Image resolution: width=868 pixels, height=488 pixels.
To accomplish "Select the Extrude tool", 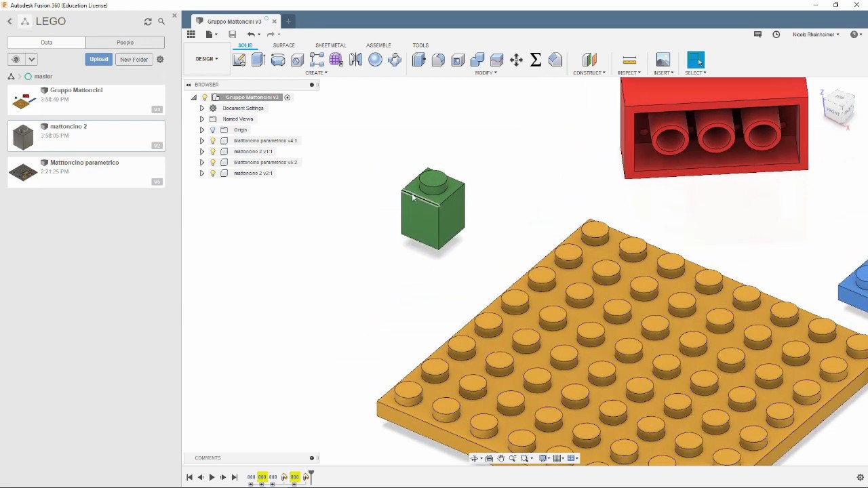I will pyautogui.click(x=258, y=60).
